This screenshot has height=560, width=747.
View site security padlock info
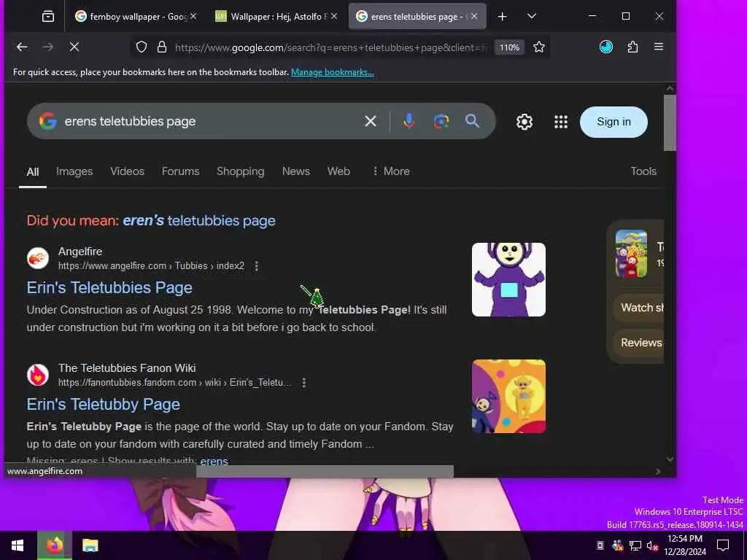point(162,47)
